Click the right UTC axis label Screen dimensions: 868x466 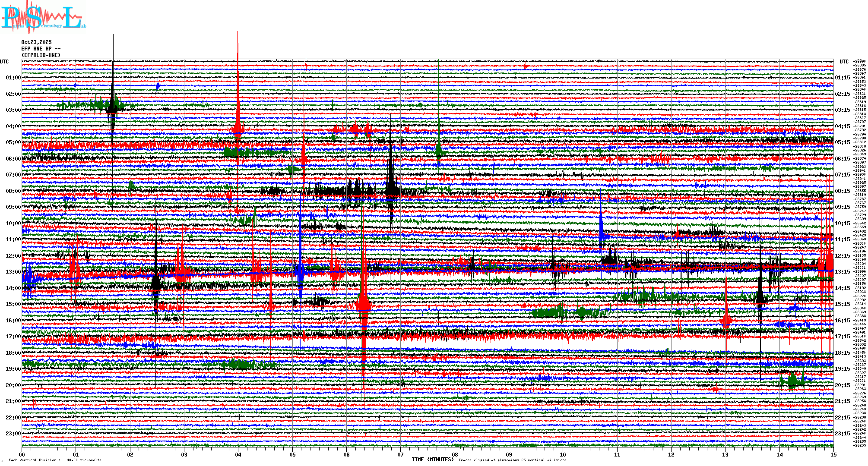(x=844, y=62)
